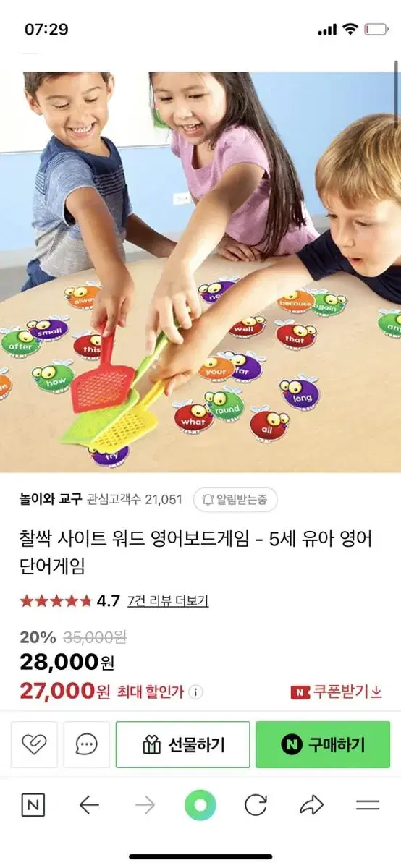The height and width of the screenshot is (868, 401).
Task: Open the 7건 리뷰 더보기 link
Action: click(167, 601)
